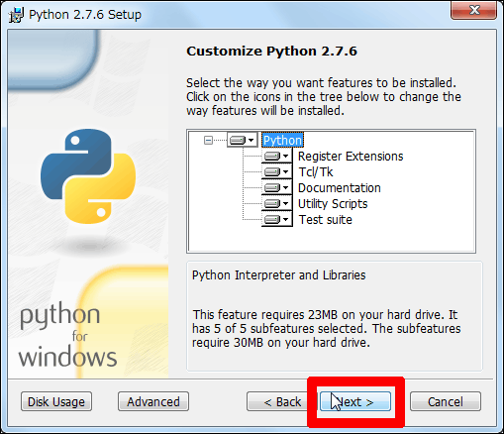This screenshot has height=434, width=504.
Task: Cancel the Python setup
Action: pyautogui.click(x=446, y=401)
